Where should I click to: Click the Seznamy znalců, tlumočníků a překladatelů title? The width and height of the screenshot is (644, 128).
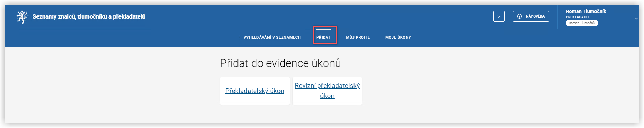(89, 16)
